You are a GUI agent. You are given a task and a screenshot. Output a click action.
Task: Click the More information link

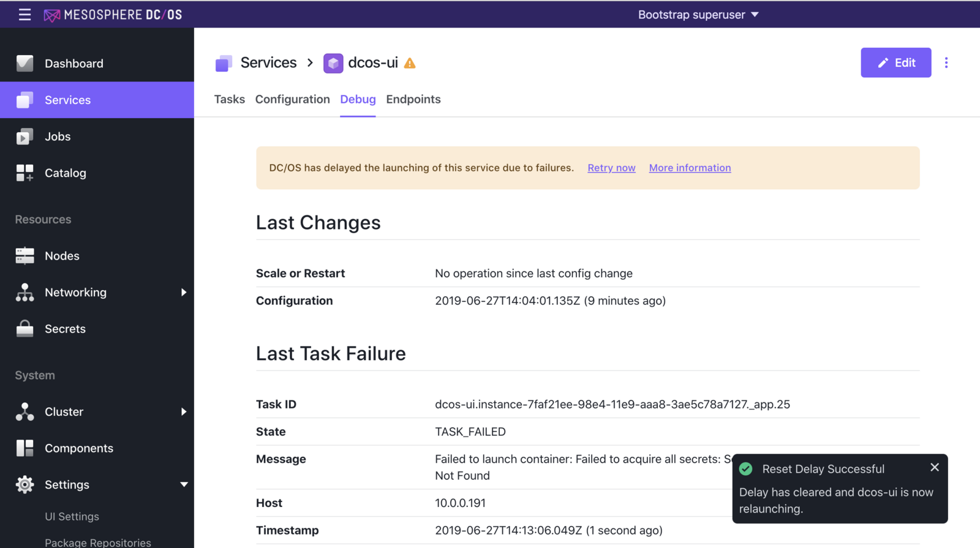pos(690,168)
